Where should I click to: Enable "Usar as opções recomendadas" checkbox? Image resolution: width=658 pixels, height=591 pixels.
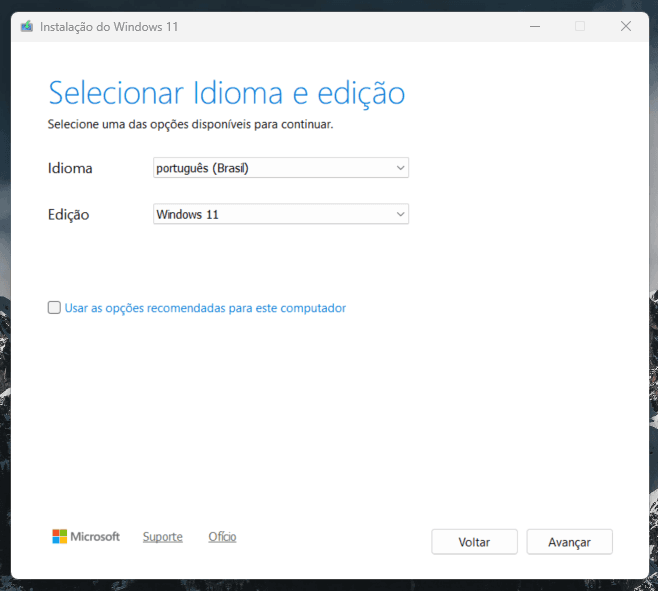(x=54, y=308)
